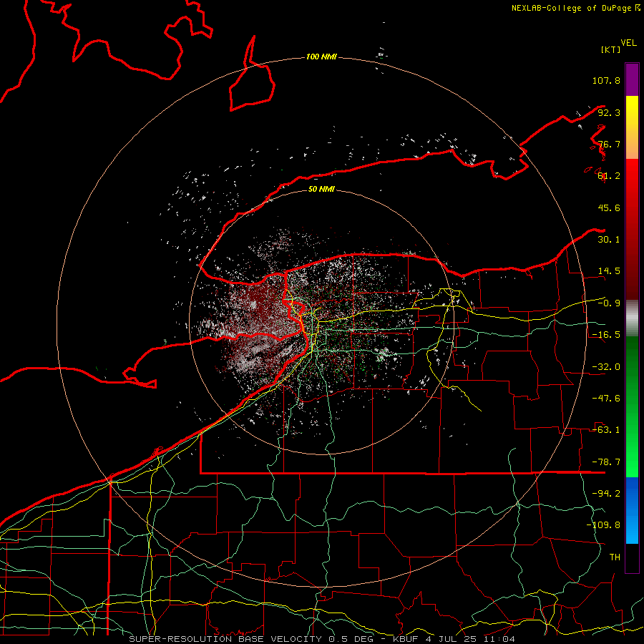Click the -78.7 legend value
644x644 pixels.
pyautogui.click(x=606, y=462)
